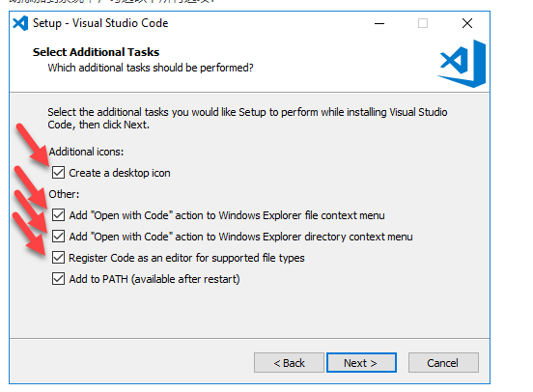
Task: Close the Setup wizard with the X
Action: pyautogui.click(x=467, y=23)
